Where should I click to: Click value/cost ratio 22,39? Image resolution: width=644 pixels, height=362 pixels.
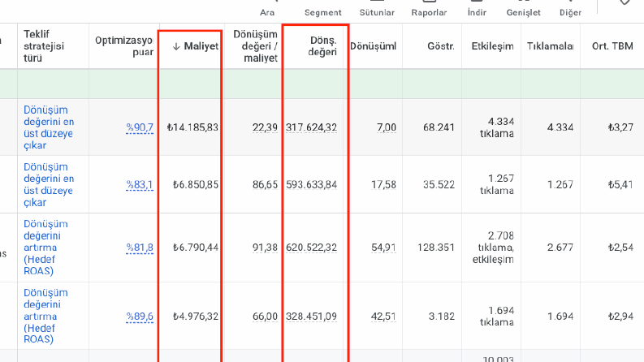[x=265, y=127]
